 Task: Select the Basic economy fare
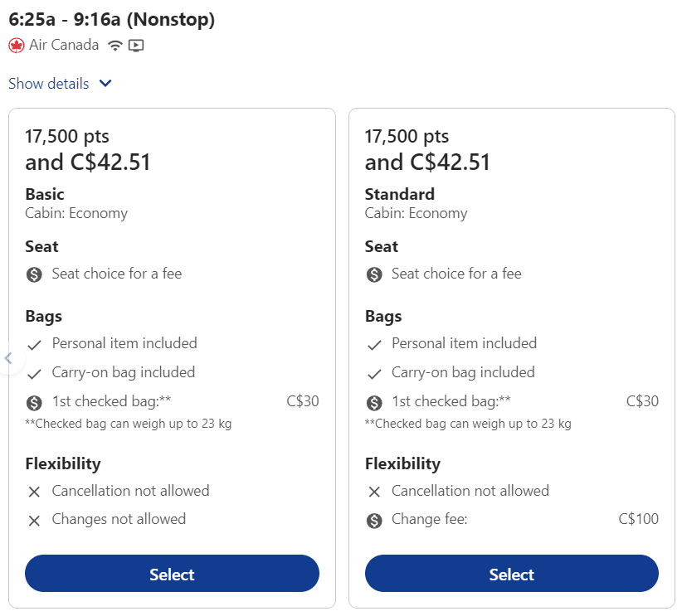(x=172, y=574)
